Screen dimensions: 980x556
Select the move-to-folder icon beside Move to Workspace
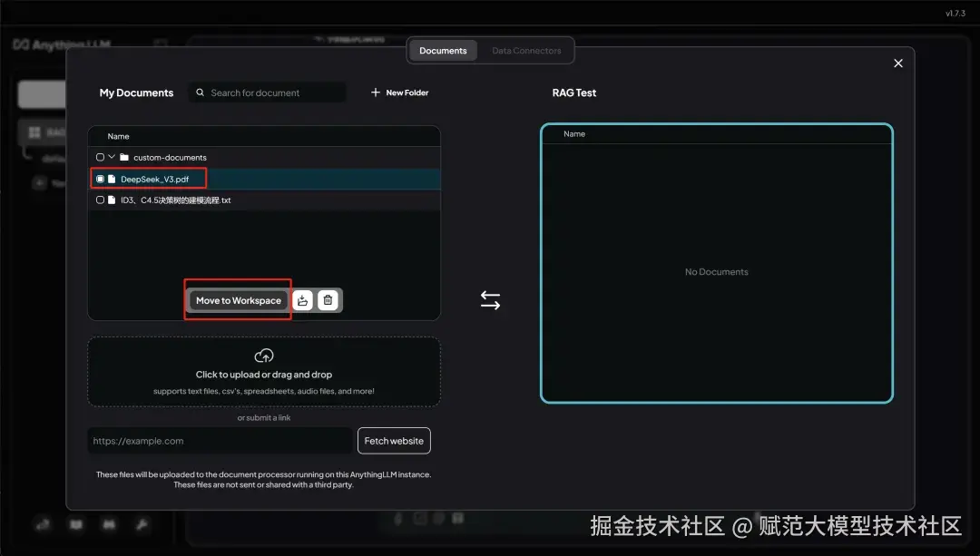pyautogui.click(x=302, y=299)
